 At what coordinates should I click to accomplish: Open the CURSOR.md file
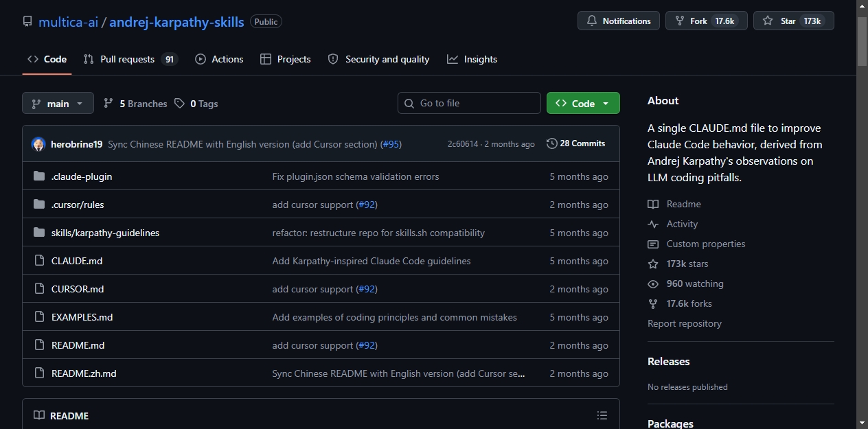tap(78, 289)
